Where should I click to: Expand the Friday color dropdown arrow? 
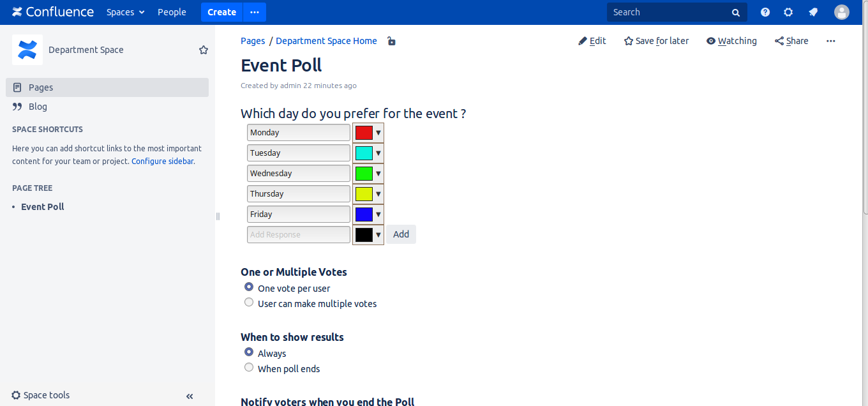(x=378, y=214)
